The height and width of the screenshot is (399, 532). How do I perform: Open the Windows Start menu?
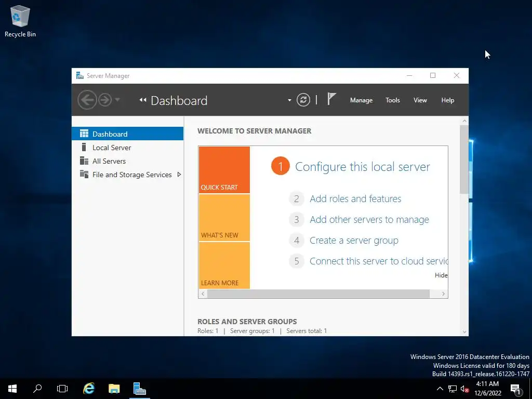point(12,389)
